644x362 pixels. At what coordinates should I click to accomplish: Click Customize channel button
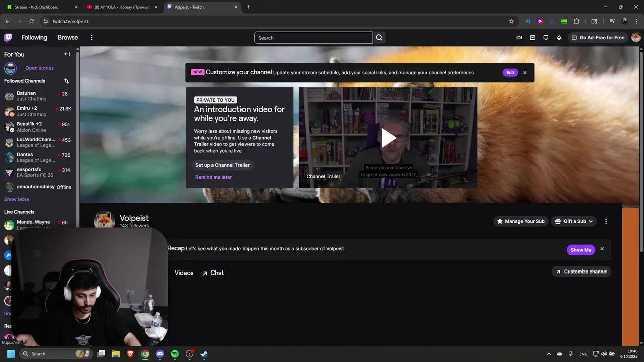(582, 271)
